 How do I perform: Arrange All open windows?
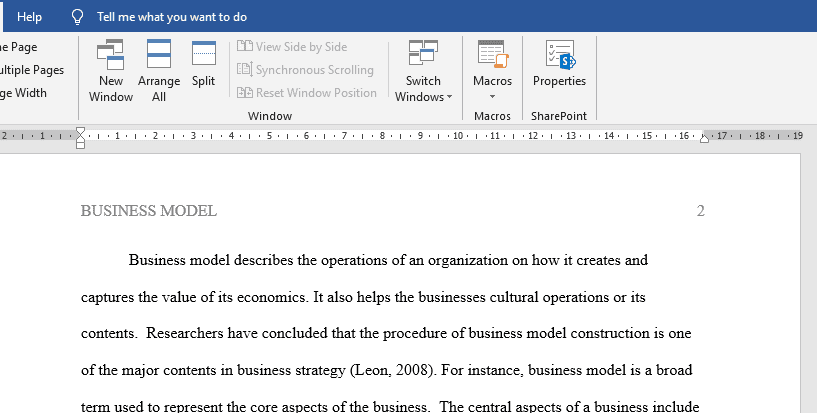159,71
